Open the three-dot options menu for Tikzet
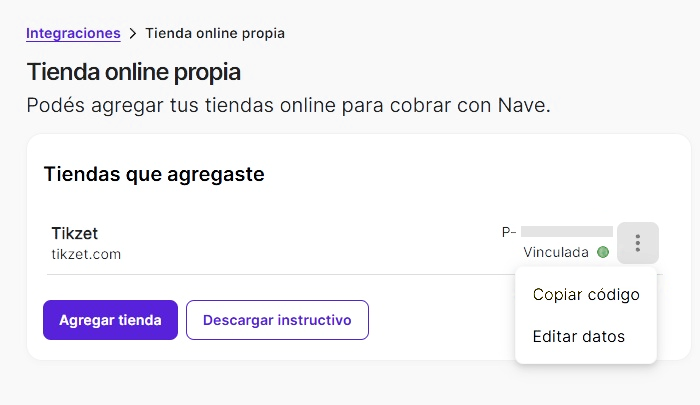 (637, 243)
